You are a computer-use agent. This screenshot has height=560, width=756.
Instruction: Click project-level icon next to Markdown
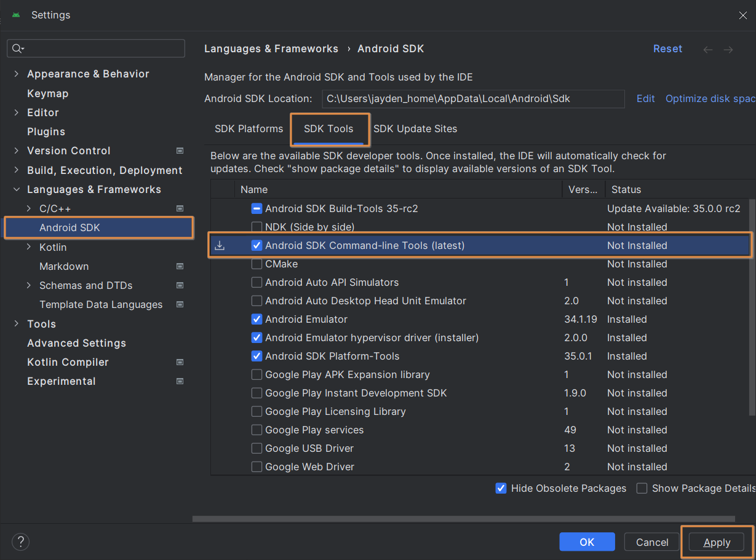click(x=180, y=266)
